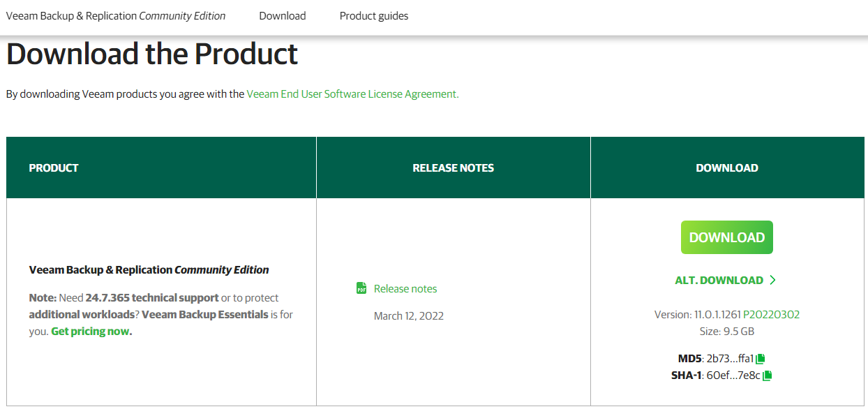Go to the Download navigation item
Viewport: 868px width, 416px height.
point(282,15)
